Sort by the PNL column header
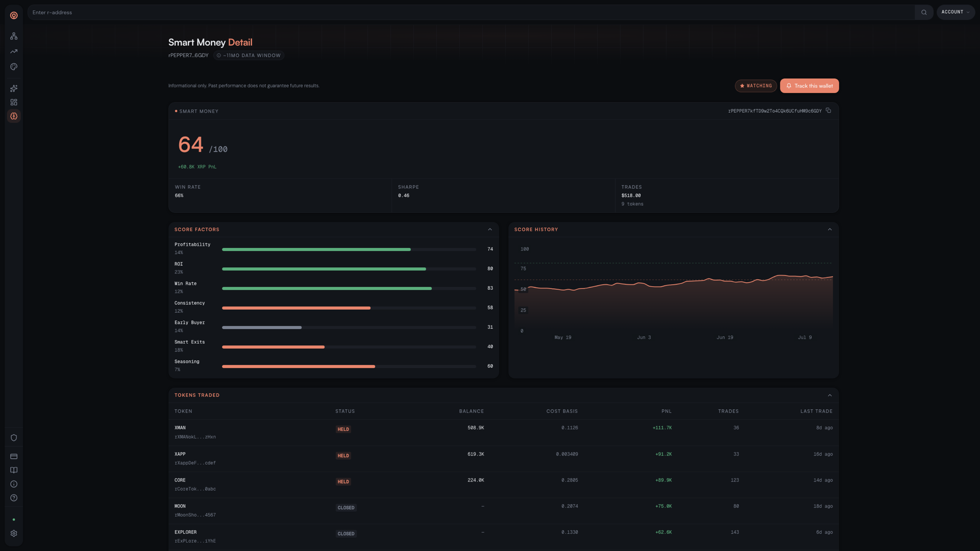This screenshot has width=980, height=551. click(667, 411)
